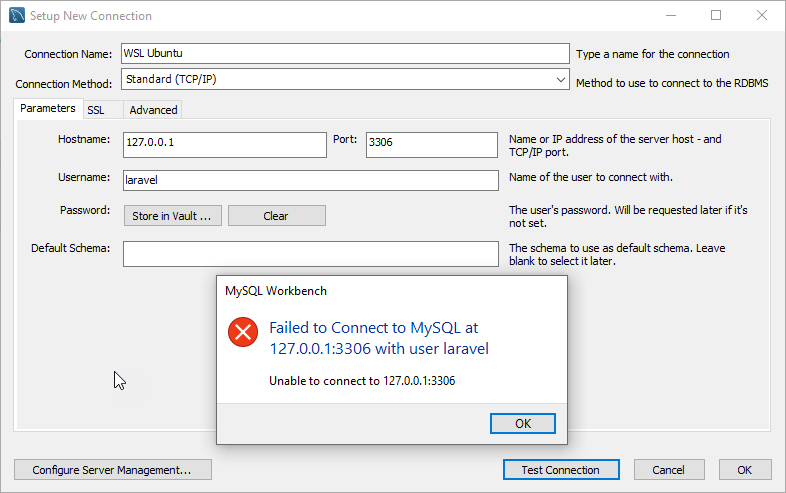This screenshot has height=493, width=786.
Task: Switch to the Advanced tab
Action: [x=153, y=110]
